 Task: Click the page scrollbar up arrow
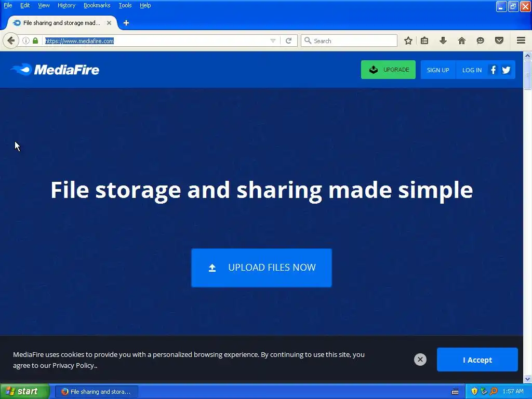[528, 55]
